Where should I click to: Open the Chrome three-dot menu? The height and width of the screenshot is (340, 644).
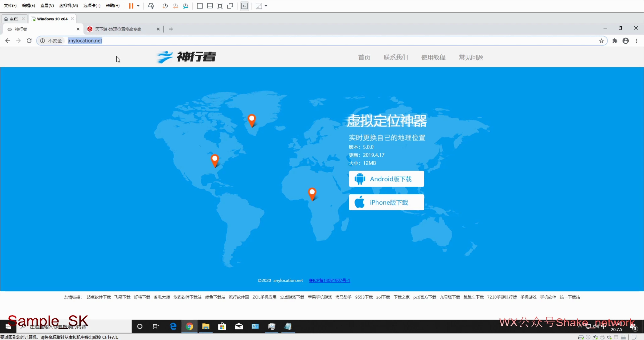tap(636, 41)
